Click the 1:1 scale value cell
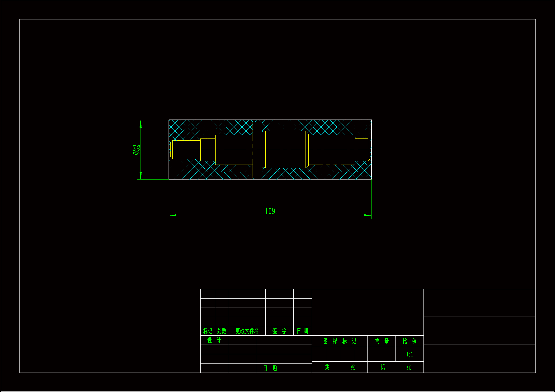Viewport: 555px width, 392px height. [409, 354]
